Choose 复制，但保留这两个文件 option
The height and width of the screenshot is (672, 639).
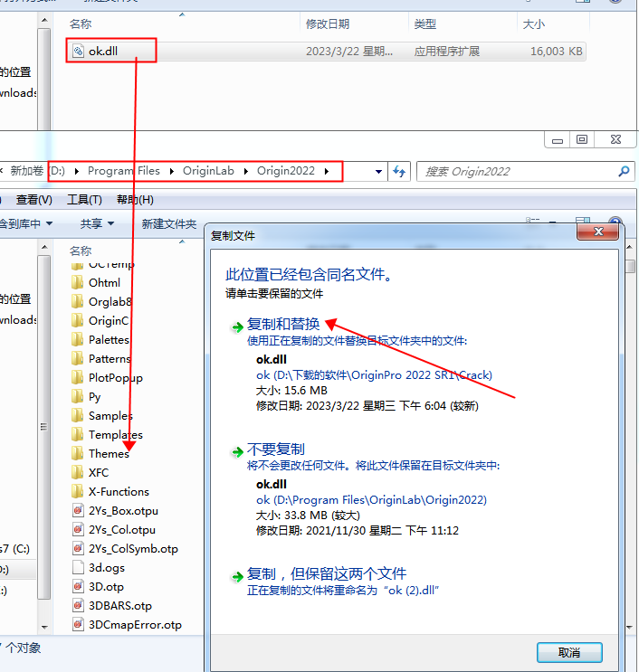[x=327, y=574]
